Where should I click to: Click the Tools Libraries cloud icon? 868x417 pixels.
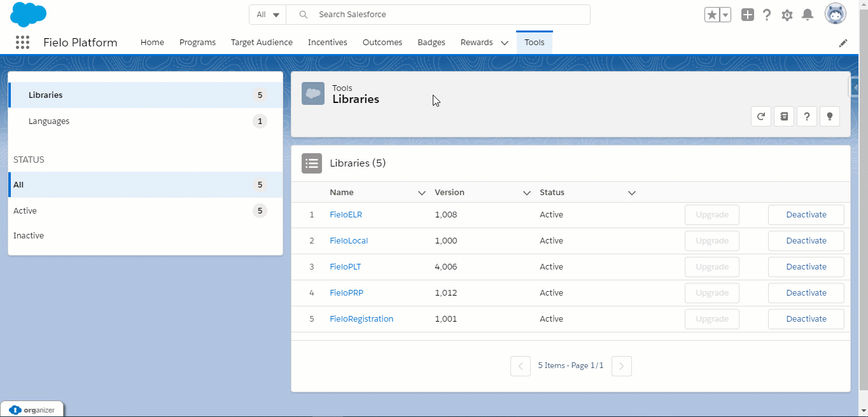point(313,93)
